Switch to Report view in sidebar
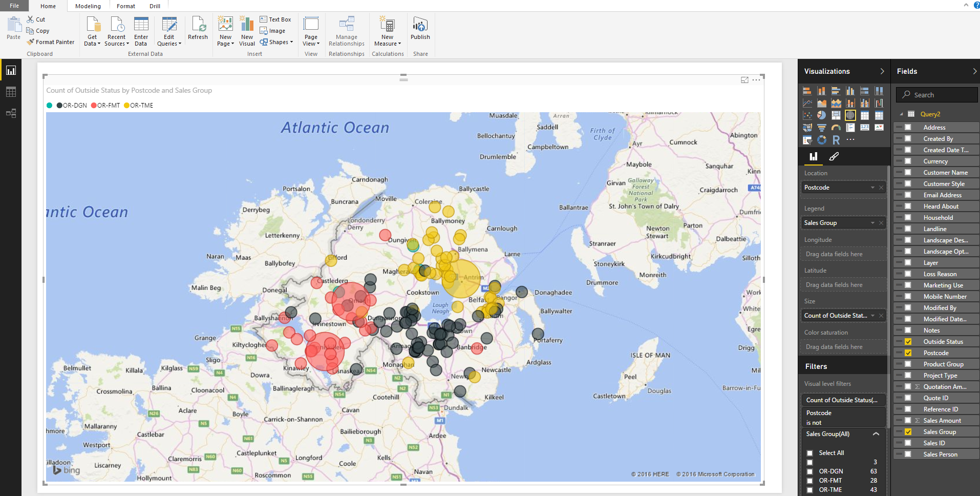The height and width of the screenshot is (496, 980). coord(11,71)
